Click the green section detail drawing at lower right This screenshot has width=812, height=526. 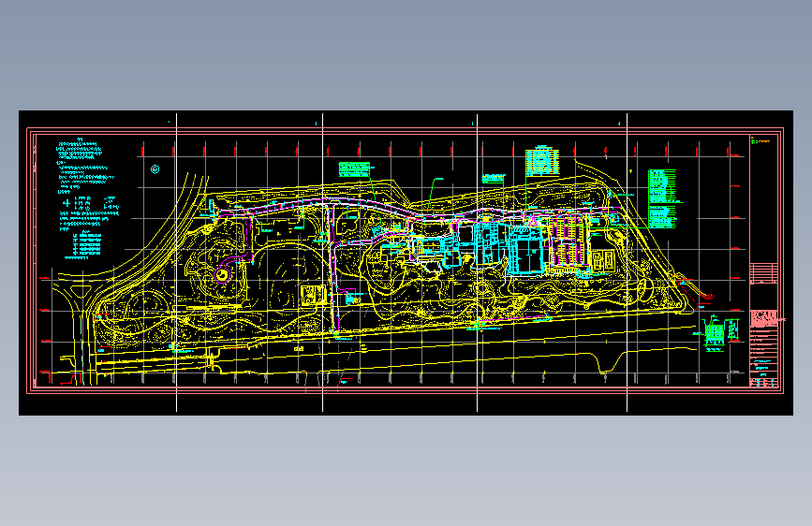click(716, 332)
